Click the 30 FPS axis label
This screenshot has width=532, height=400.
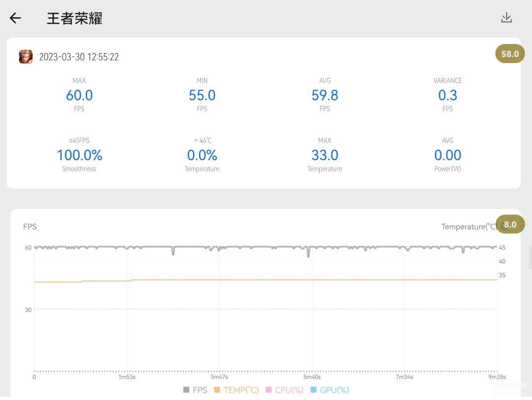point(28,310)
